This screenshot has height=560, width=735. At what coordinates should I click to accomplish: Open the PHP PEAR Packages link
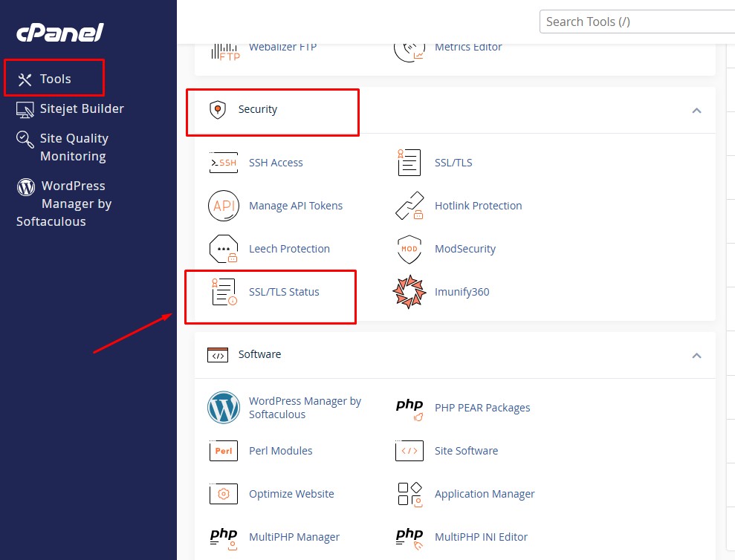[x=482, y=408]
